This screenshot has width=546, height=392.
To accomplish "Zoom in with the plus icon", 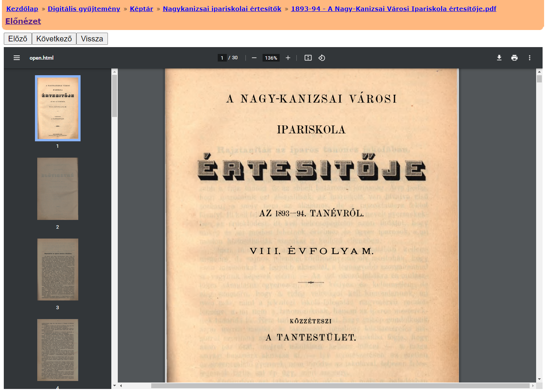I will click(x=288, y=58).
